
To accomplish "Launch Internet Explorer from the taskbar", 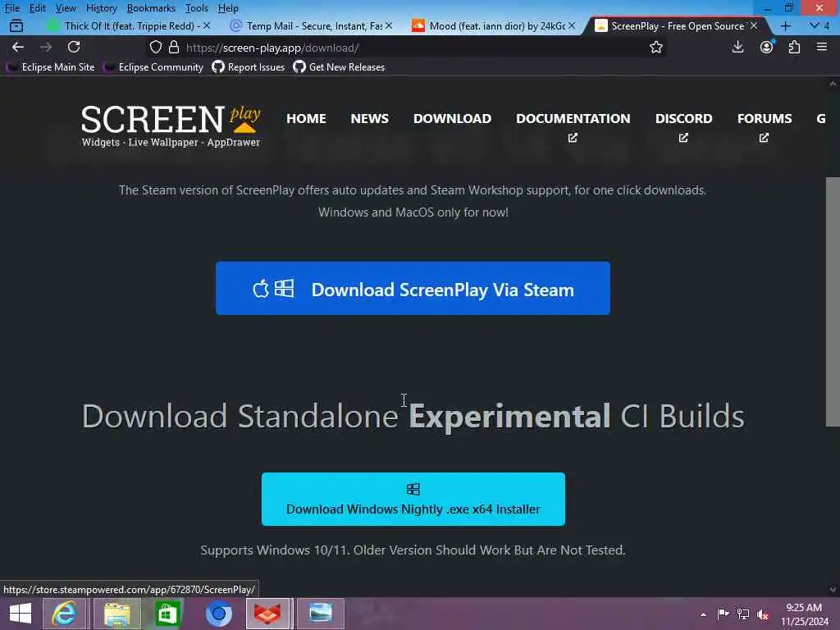I will (x=64, y=614).
